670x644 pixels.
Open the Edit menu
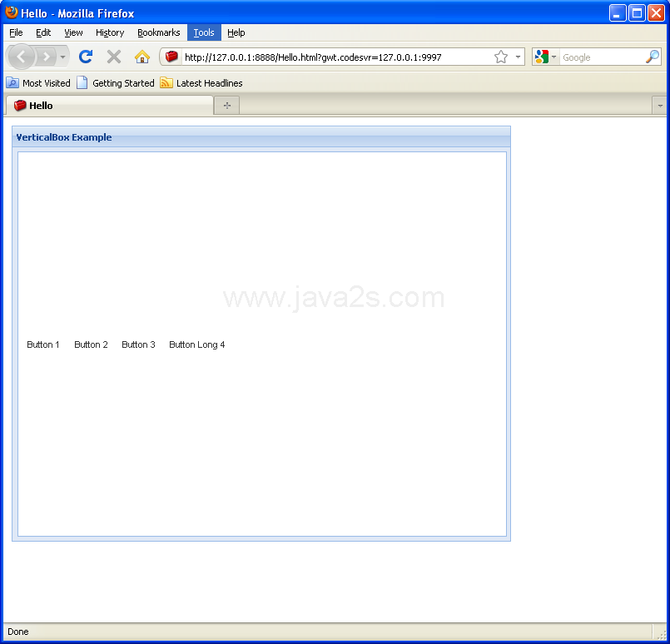43,32
